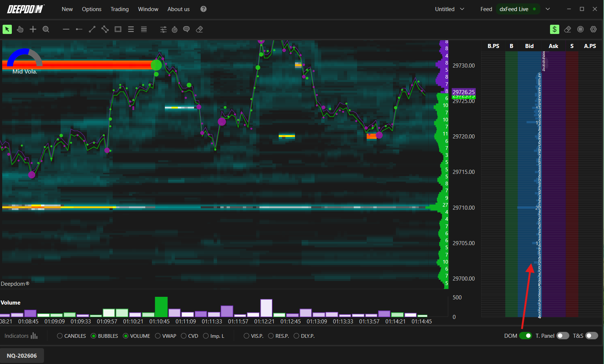Pick the horizontal line drawing tool
The width and height of the screenshot is (604, 364).
coord(66,29)
